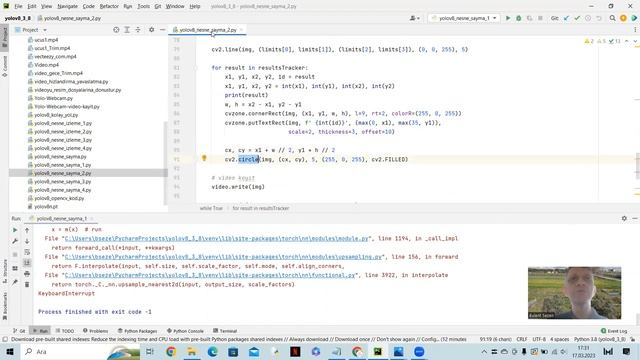The image size is (640, 360).
Task: Open the Navigate menu
Action: pos(67,7)
